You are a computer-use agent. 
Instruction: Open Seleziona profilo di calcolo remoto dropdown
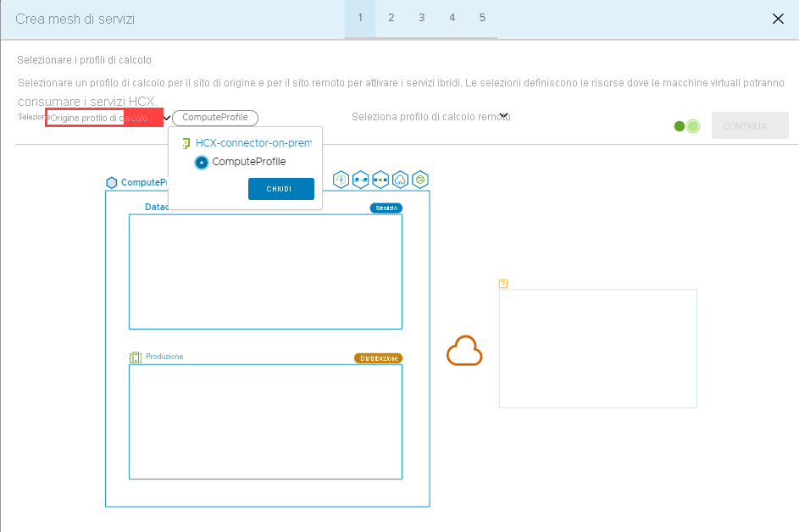430,117
